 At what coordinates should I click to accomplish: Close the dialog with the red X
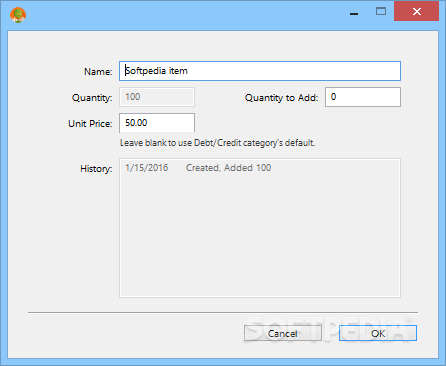[x=416, y=11]
